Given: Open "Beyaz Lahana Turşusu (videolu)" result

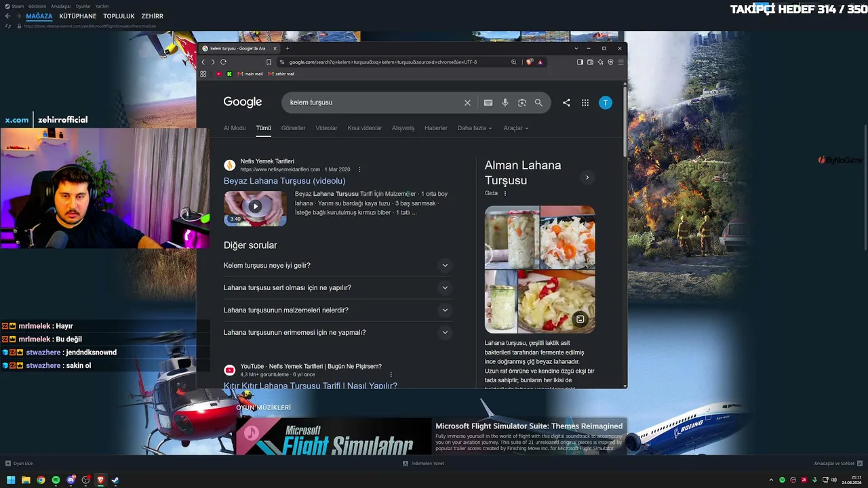Looking at the screenshot, I should click(285, 181).
